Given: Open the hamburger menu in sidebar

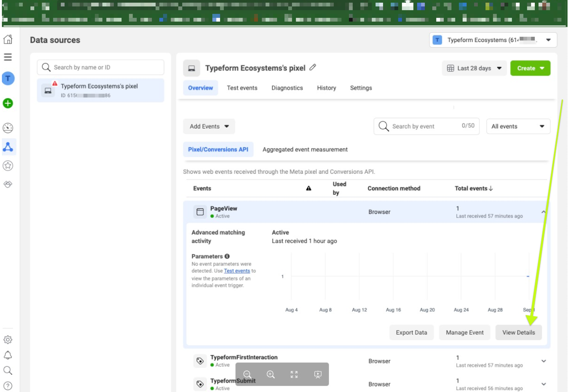Looking at the screenshot, I should point(8,57).
